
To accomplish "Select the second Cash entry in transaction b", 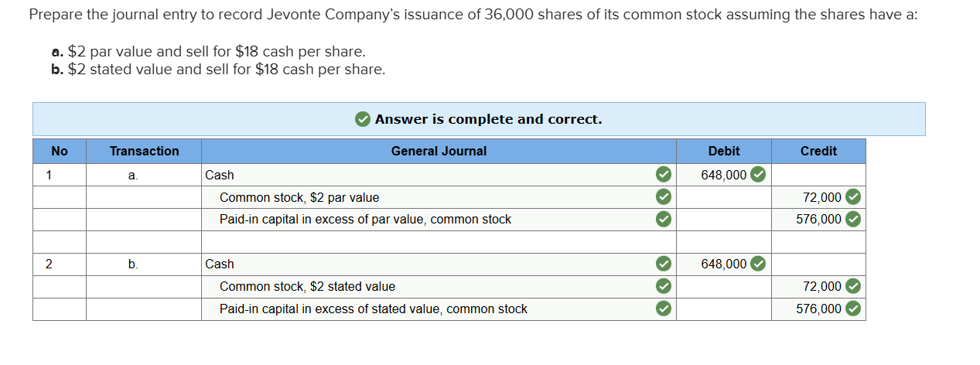I will [425, 264].
